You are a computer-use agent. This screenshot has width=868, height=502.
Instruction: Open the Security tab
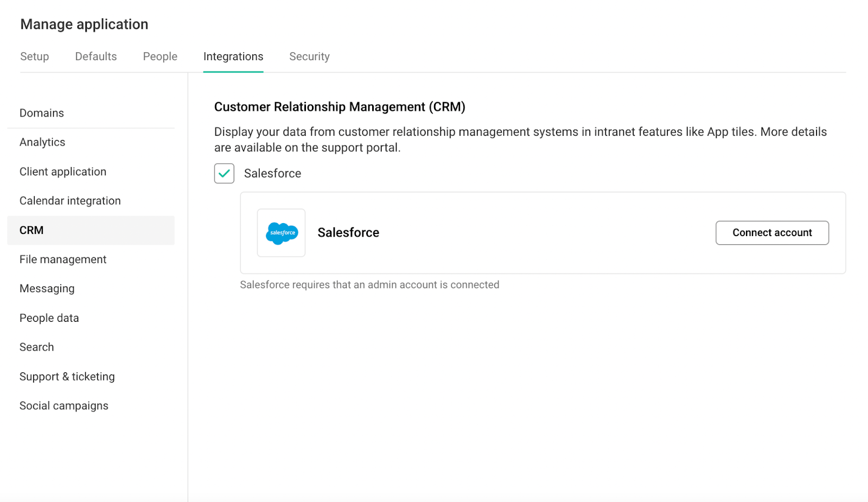(x=309, y=56)
